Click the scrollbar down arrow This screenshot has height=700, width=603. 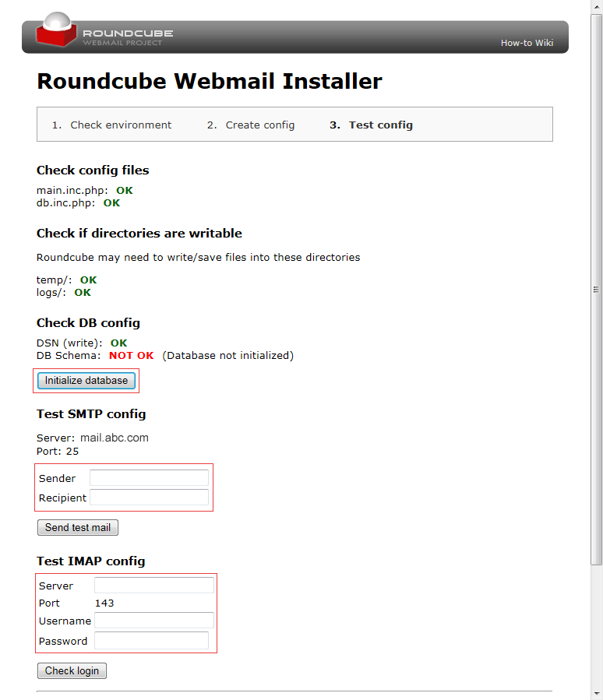click(596, 694)
